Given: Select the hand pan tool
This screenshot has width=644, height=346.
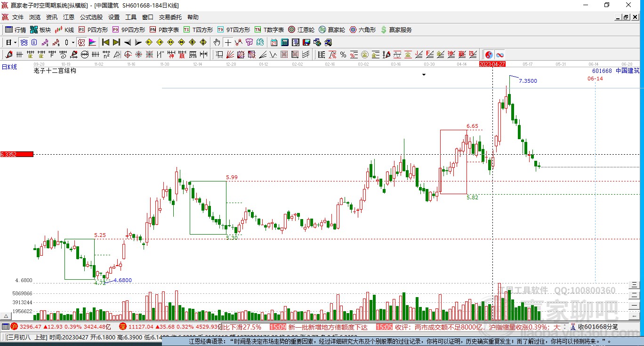Looking at the screenshot, I should [x=217, y=42].
